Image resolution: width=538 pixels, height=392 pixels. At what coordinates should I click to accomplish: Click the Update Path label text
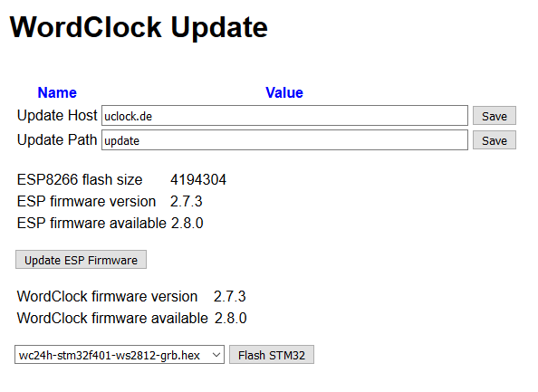(x=57, y=140)
